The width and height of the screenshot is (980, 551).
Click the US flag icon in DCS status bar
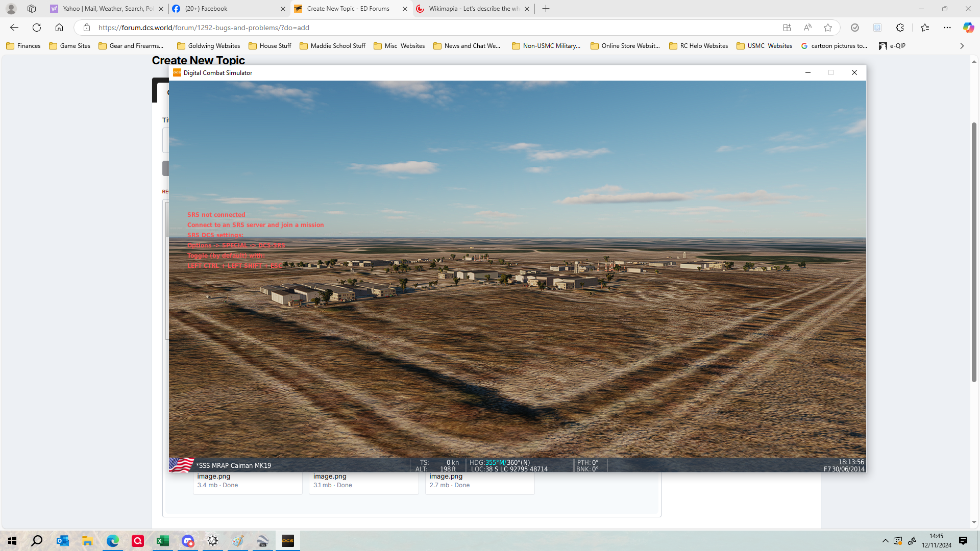pos(181,465)
